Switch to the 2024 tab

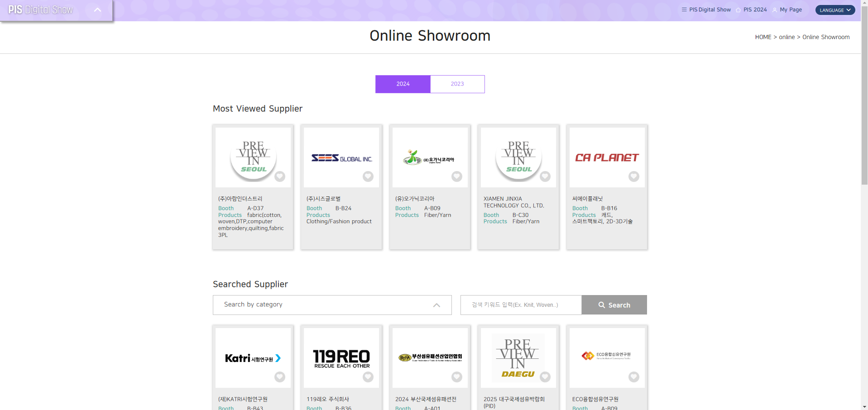(x=403, y=84)
